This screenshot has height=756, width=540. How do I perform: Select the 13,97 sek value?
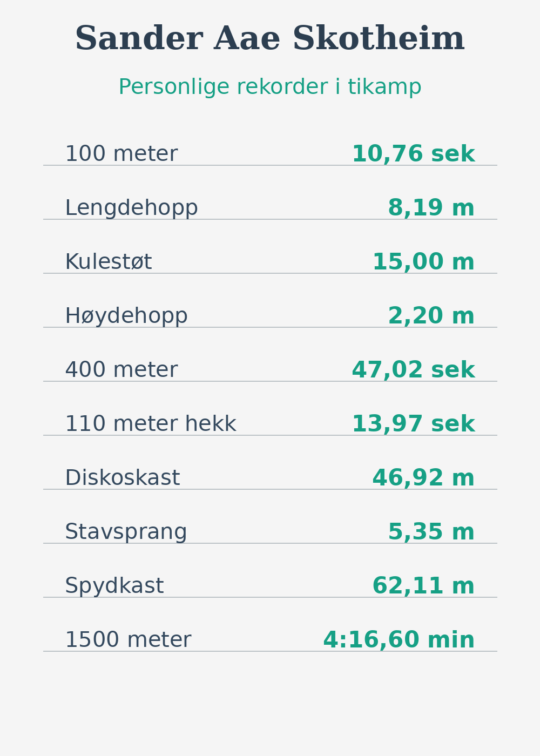coord(413,424)
